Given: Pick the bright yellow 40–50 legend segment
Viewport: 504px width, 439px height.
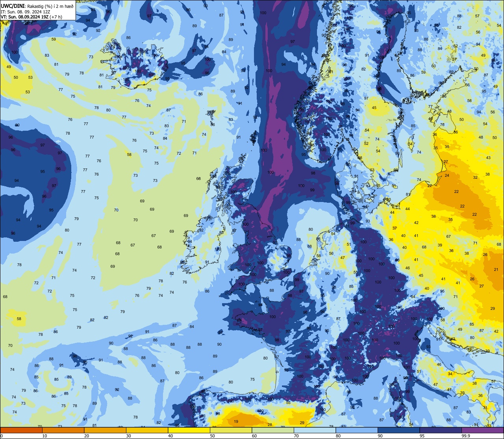Looking at the screenshot, I should click(189, 430).
